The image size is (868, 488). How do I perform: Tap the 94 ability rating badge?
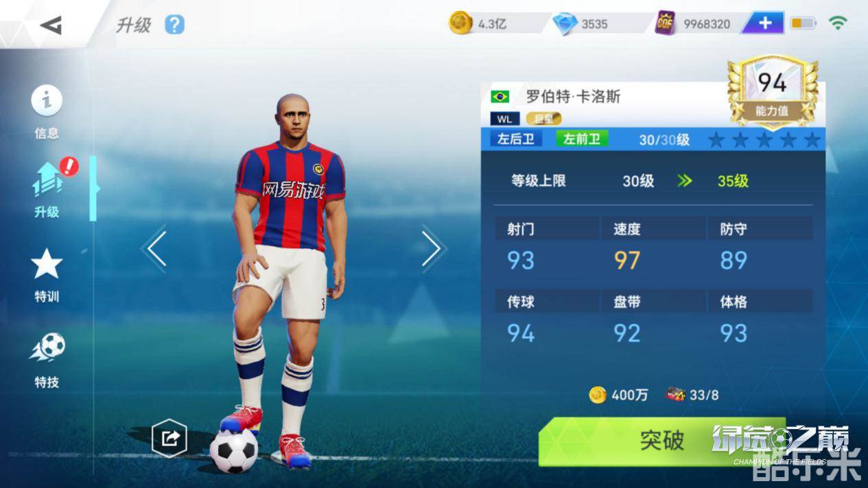click(x=772, y=92)
